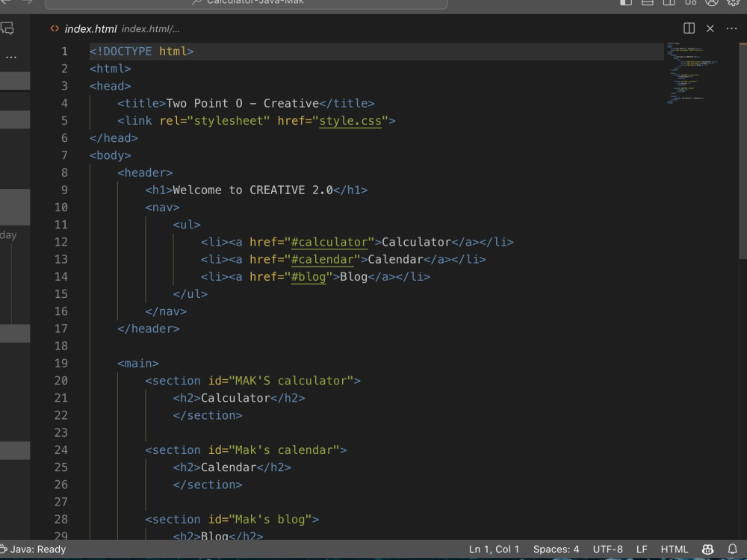The image size is (747, 560).
Task: Click the opening <body> tag
Action: [x=110, y=156]
